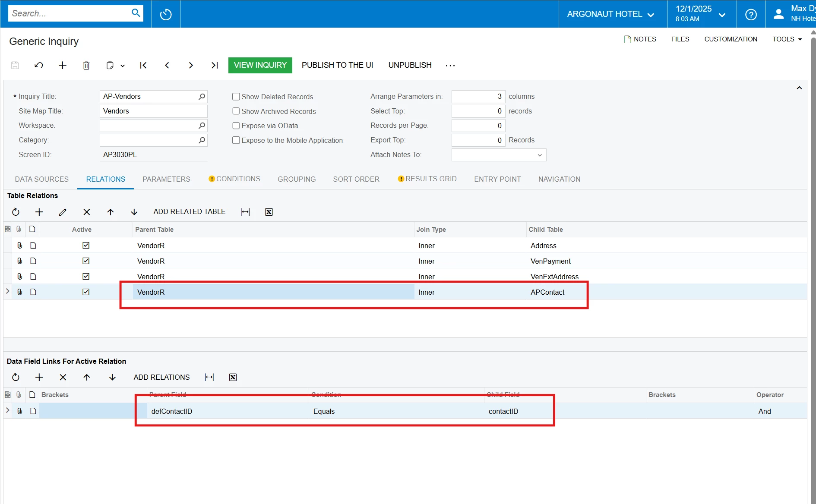Viewport: 816px width, 504px height.
Task: Click the search magnifier icon
Action: 136,13
